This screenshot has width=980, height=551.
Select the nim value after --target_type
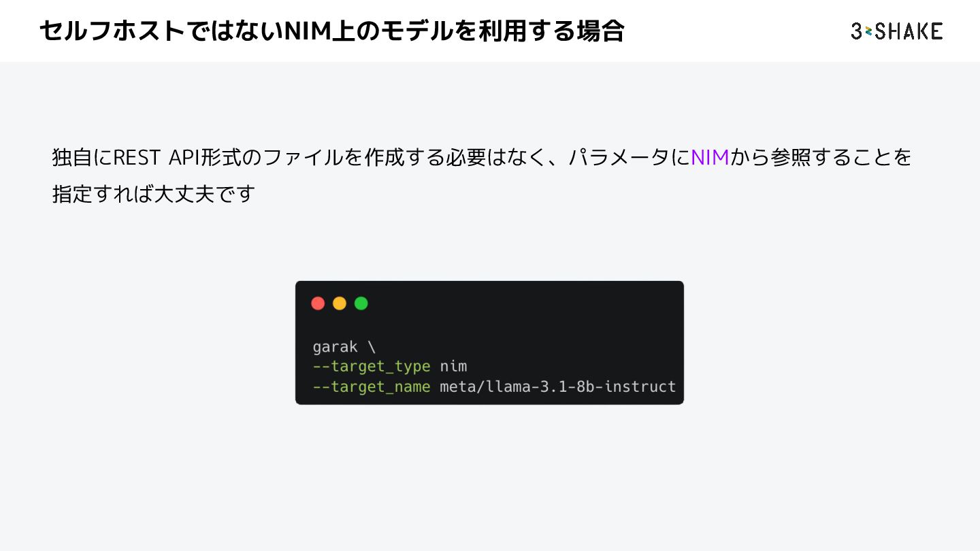(x=453, y=367)
